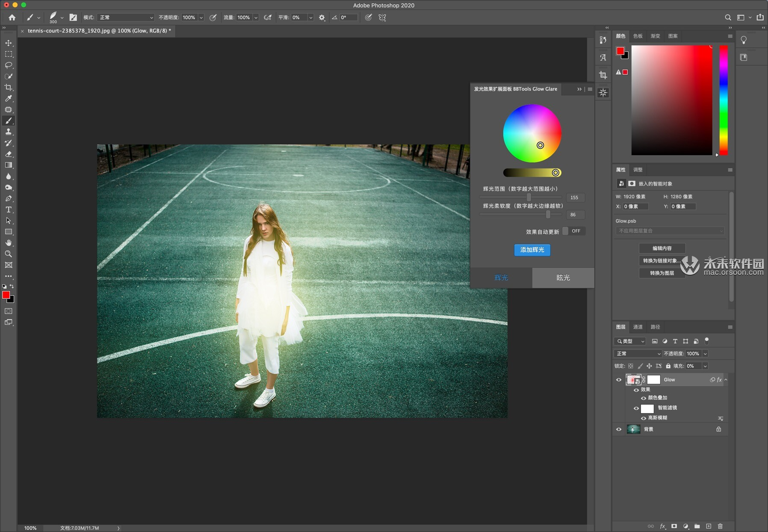Screen dimensions: 768x532
Task: Select the Crop tool
Action: point(9,87)
